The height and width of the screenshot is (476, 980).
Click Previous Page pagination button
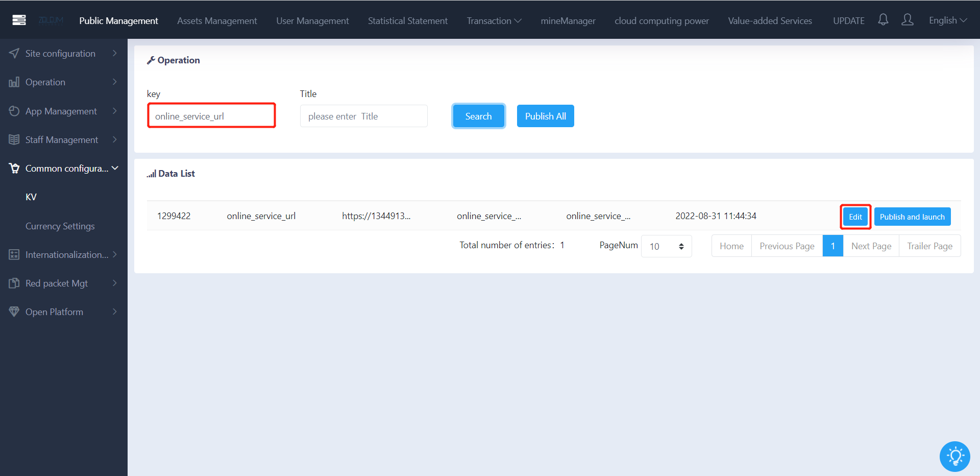pyautogui.click(x=787, y=246)
